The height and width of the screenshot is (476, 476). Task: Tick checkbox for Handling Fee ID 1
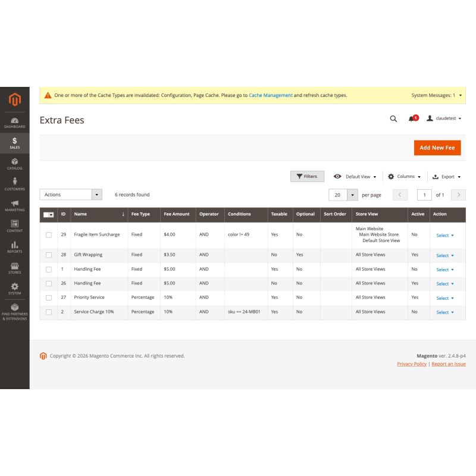(x=49, y=270)
